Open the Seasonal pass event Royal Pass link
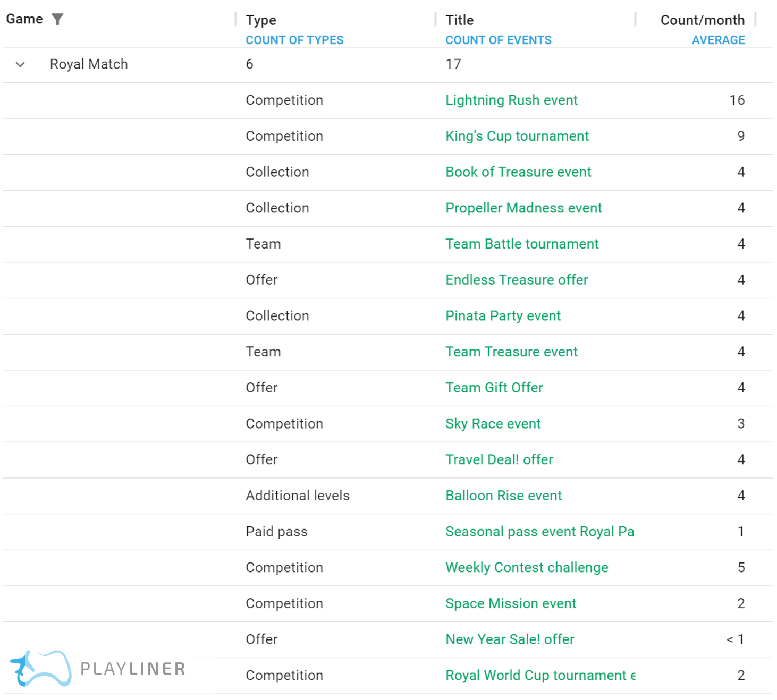This screenshot has height=700, width=777. point(540,532)
